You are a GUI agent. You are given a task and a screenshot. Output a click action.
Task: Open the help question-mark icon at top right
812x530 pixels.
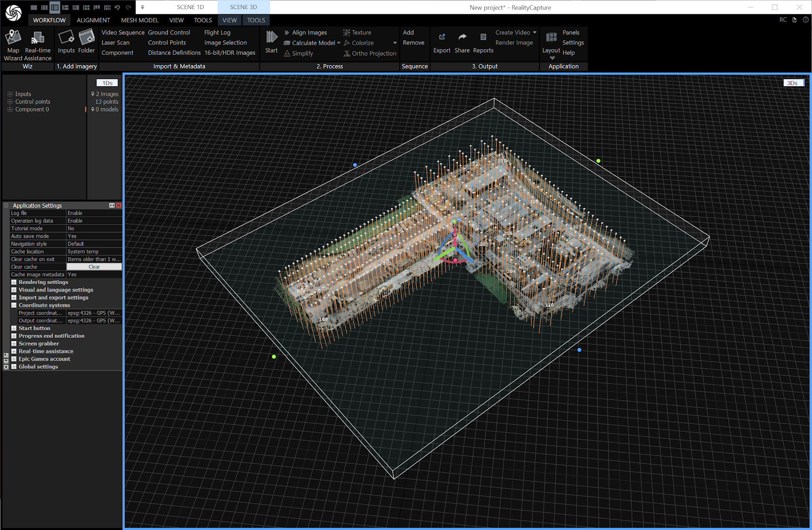[805, 20]
